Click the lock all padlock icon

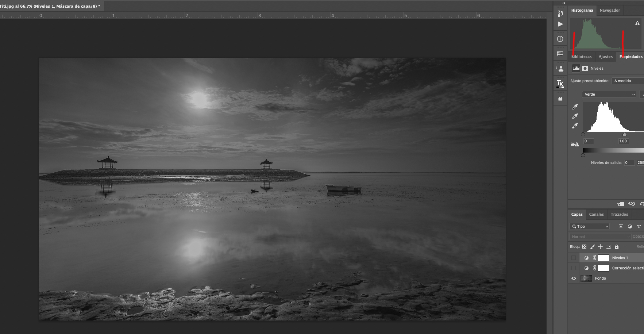tap(617, 247)
